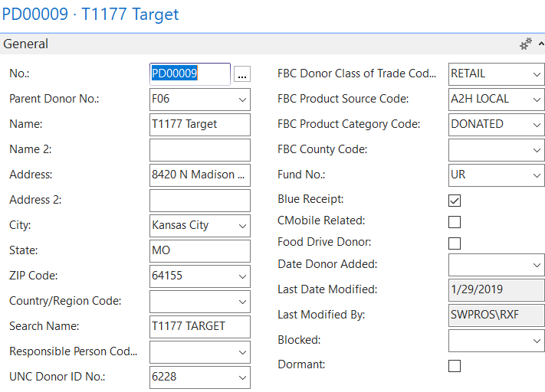Click the General section settings gear icon
The height and width of the screenshot is (392, 545).
click(x=525, y=44)
